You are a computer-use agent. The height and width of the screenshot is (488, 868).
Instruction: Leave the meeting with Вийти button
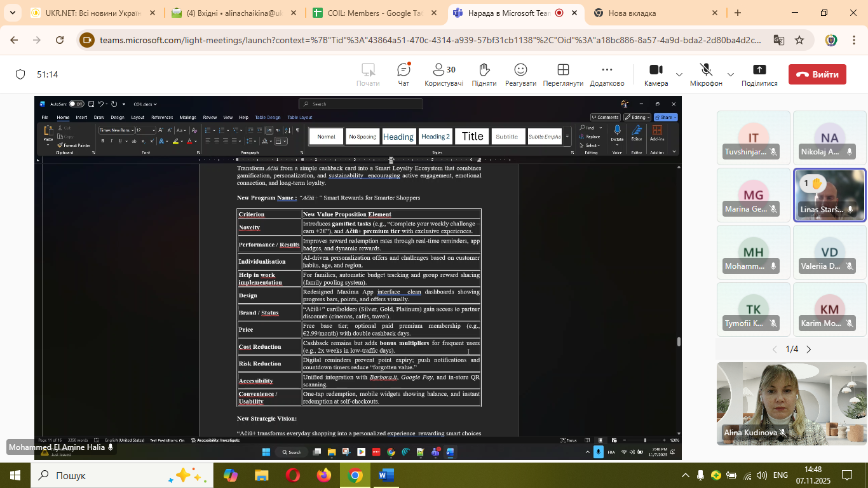point(817,74)
